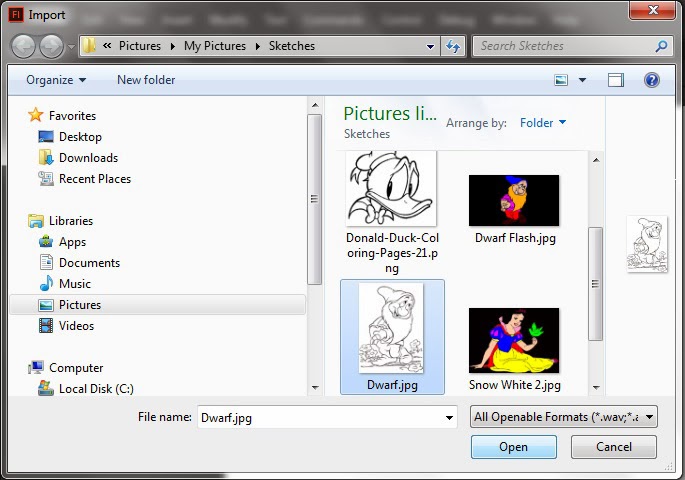Open Recent Places in sidebar
685x480 pixels.
85,179
